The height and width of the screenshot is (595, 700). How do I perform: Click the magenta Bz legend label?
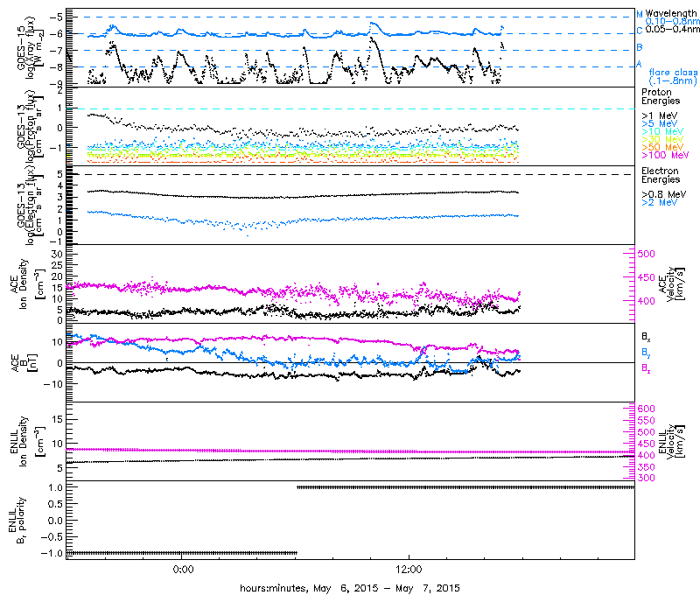click(646, 368)
